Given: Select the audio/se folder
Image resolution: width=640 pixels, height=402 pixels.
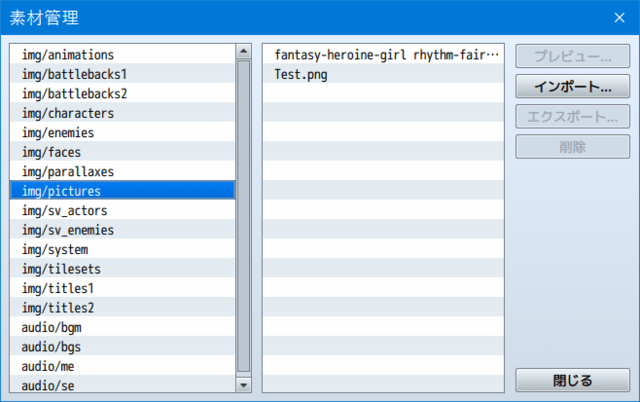Looking at the screenshot, I should point(122,384).
